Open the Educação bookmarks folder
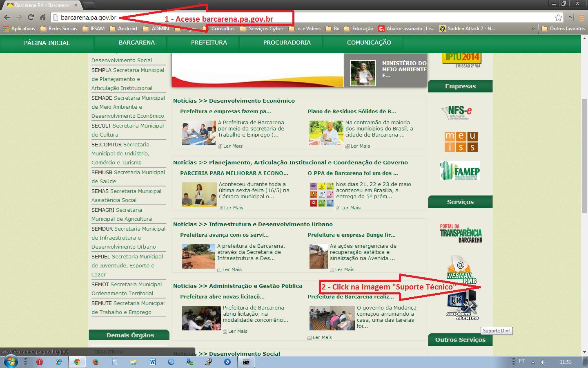Image resolution: width=588 pixels, height=368 pixels. click(359, 29)
